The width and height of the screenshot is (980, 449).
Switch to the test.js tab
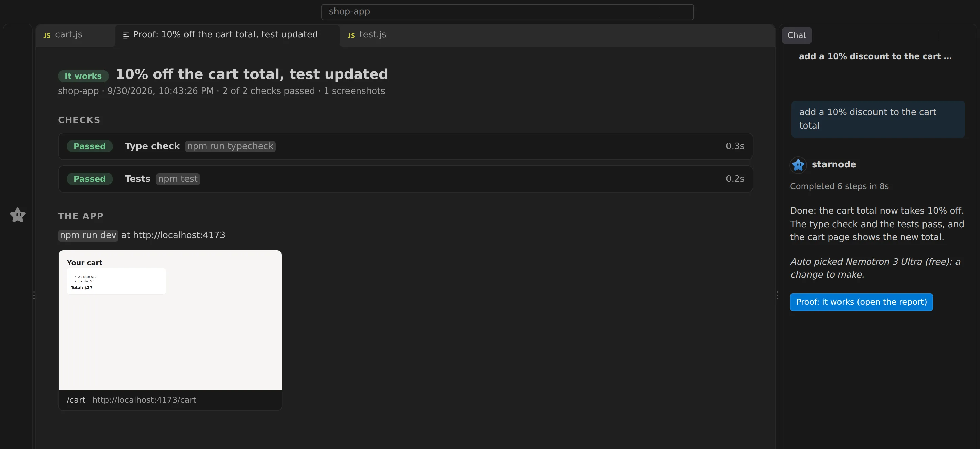(367, 35)
